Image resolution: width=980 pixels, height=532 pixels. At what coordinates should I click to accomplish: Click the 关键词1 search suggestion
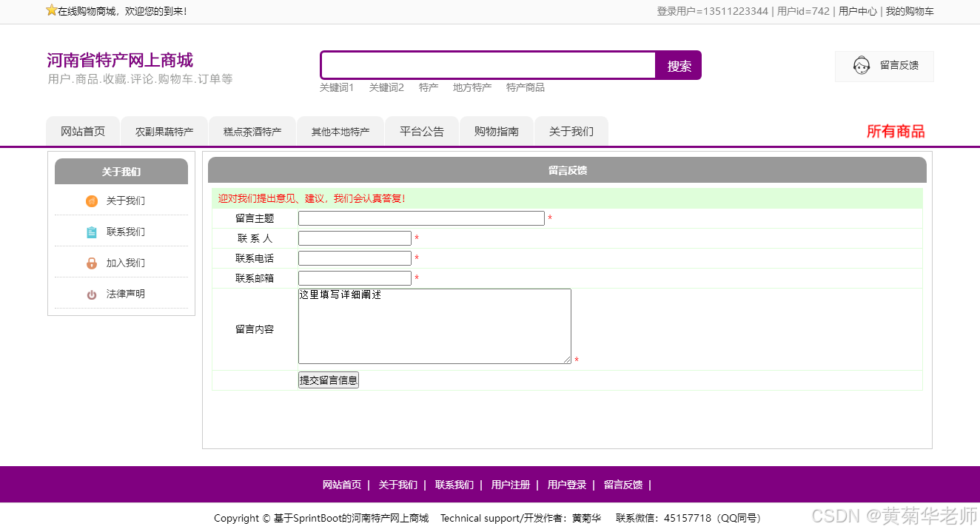(338, 87)
